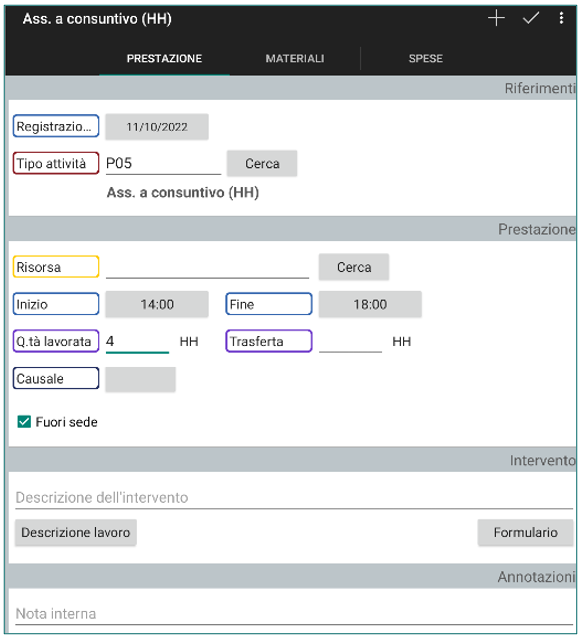The height and width of the screenshot is (637, 582).
Task: Click Cerca next to Tipo attività
Action: tap(262, 163)
